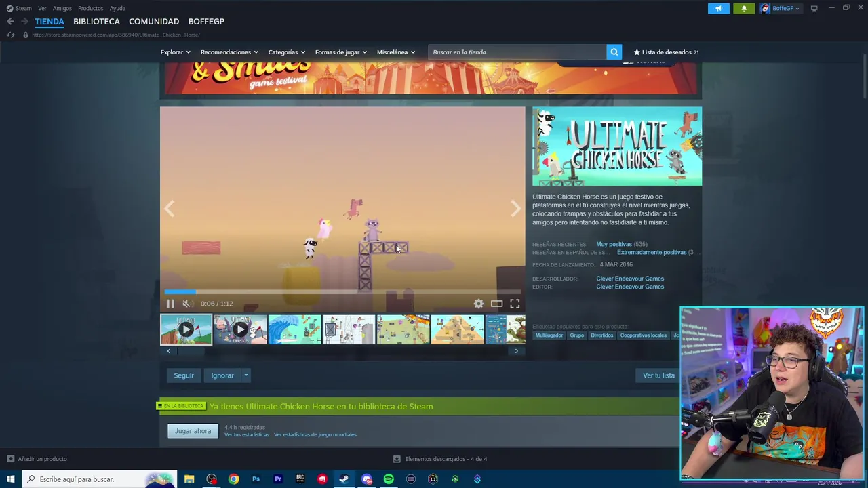Expand the Formas de jugar dropdown
This screenshot has height=488, width=868.
[x=340, y=52]
